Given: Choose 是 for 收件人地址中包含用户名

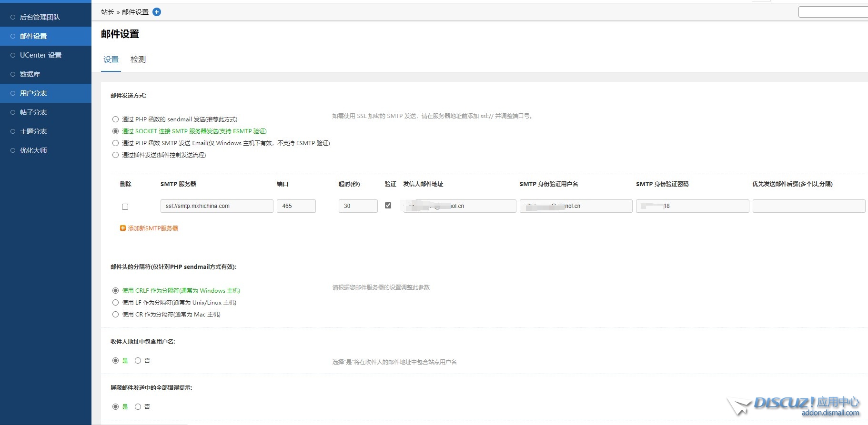Looking at the screenshot, I should coord(115,361).
